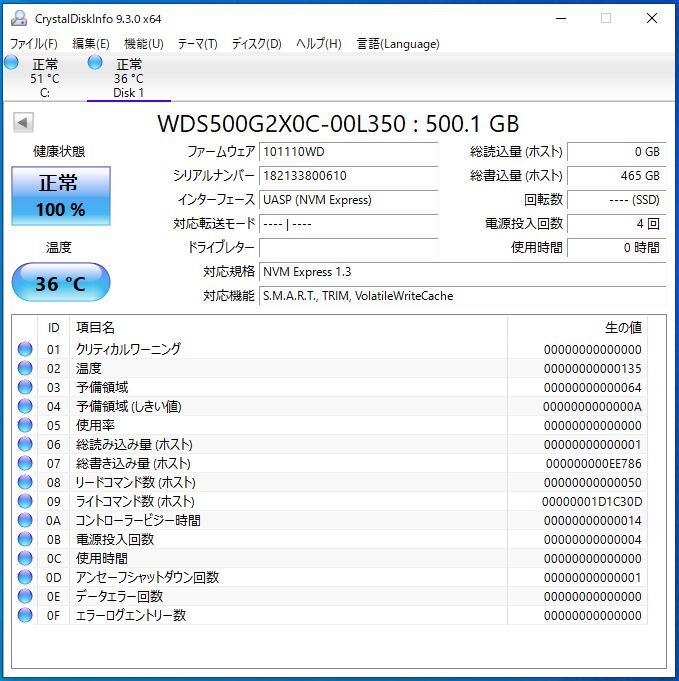Click the 項目名 column header
This screenshot has height=681, width=679.
(x=288, y=328)
